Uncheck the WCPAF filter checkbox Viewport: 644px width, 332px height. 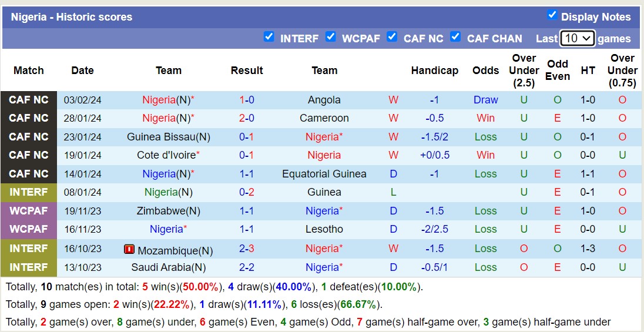tap(330, 36)
